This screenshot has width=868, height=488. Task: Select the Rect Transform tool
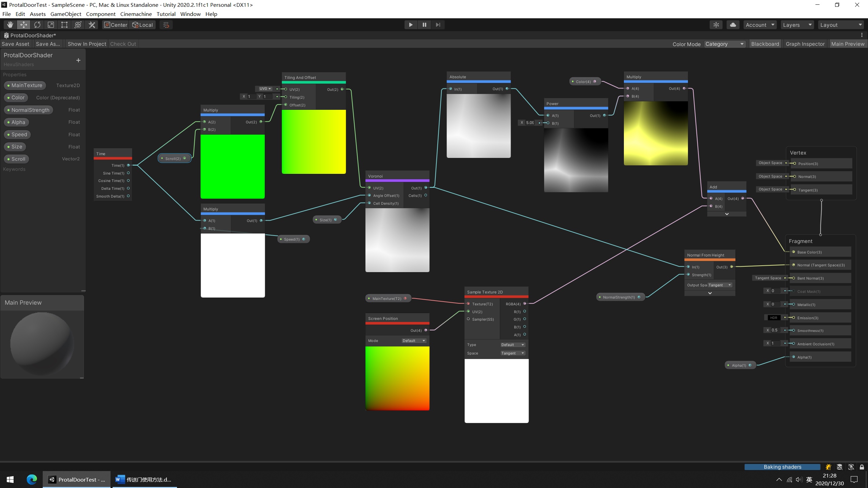(x=64, y=25)
